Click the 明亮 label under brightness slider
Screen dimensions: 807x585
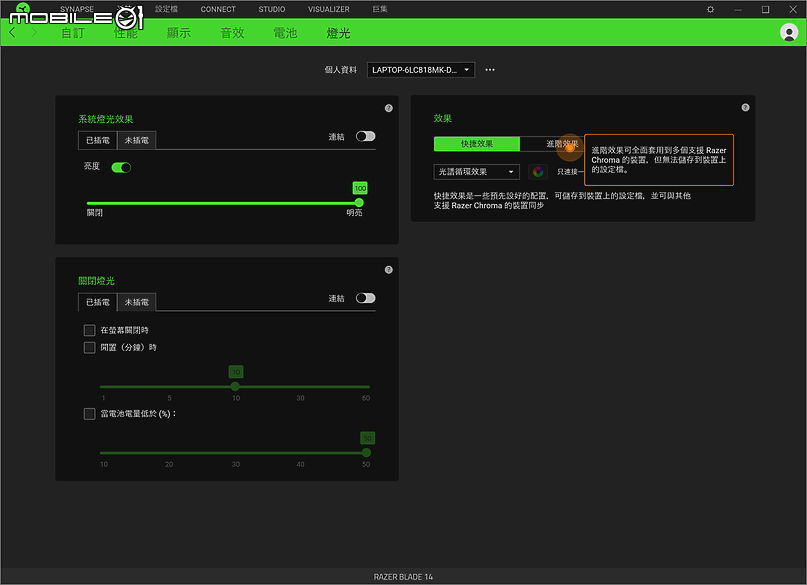coord(354,212)
